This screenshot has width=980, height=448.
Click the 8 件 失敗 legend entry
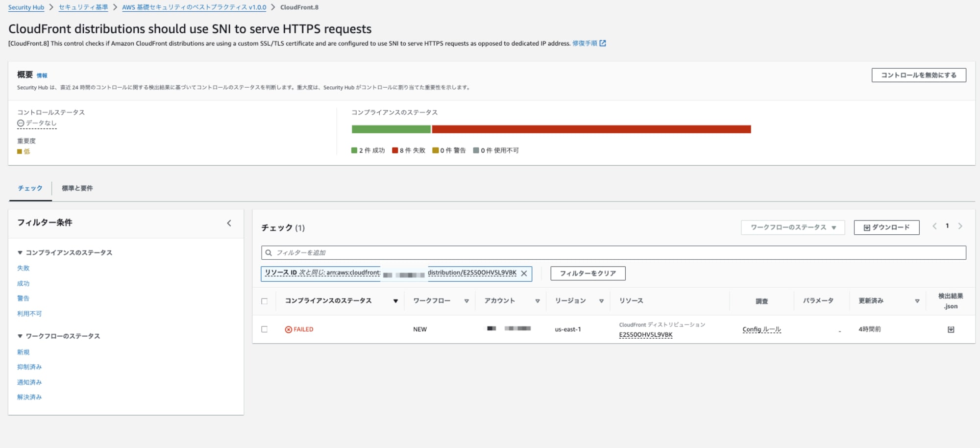[409, 150]
